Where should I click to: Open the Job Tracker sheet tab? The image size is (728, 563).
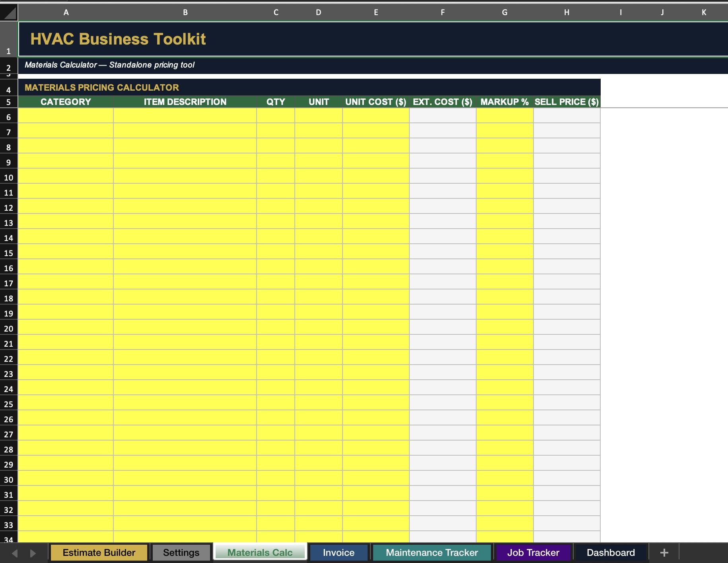coord(533,553)
